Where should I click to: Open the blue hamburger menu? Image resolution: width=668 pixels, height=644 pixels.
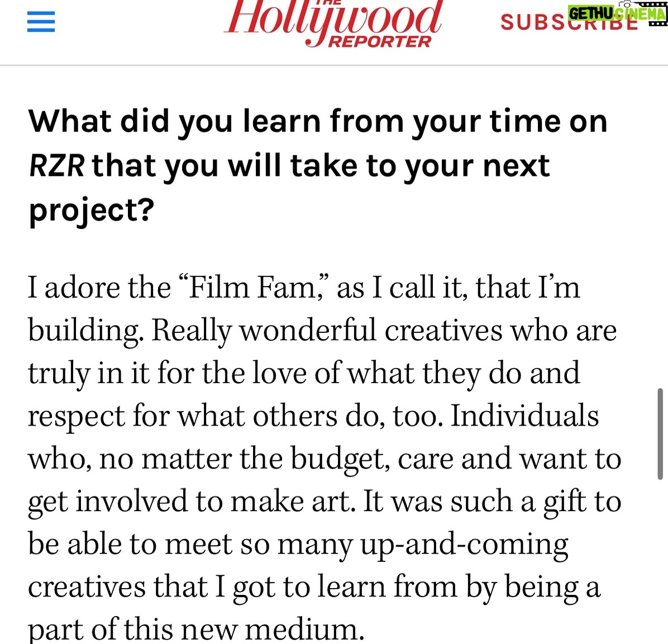pos(41,22)
